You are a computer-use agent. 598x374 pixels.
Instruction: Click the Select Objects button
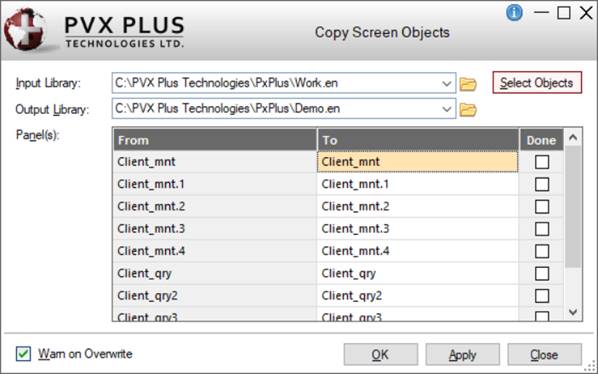point(537,82)
